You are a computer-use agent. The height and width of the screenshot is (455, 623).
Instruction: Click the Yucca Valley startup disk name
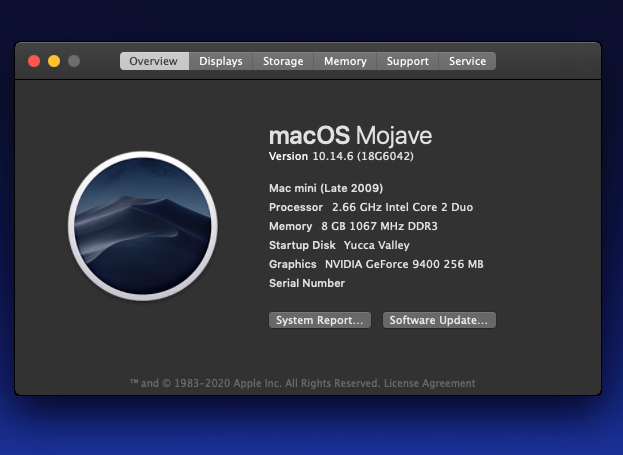377,246
